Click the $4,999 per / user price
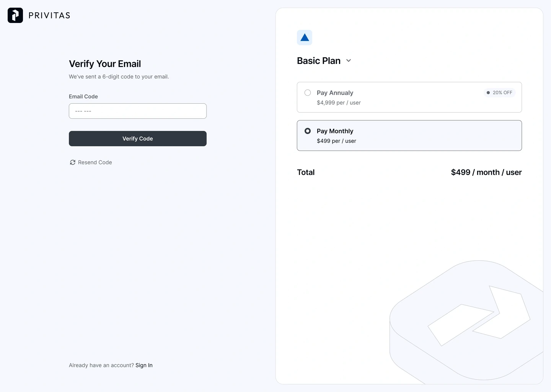Screen dimensions: 551x392 click(x=339, y=103)
